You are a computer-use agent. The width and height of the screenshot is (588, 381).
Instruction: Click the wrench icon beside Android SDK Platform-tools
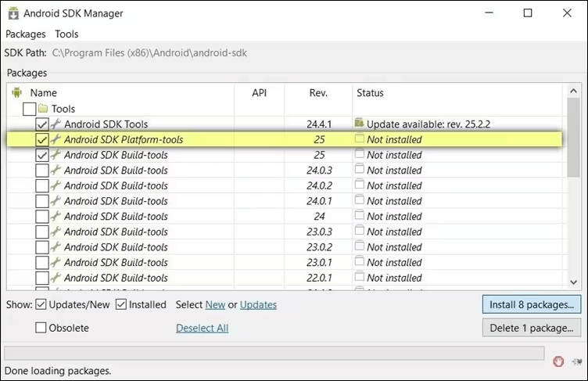click(56, 139)
